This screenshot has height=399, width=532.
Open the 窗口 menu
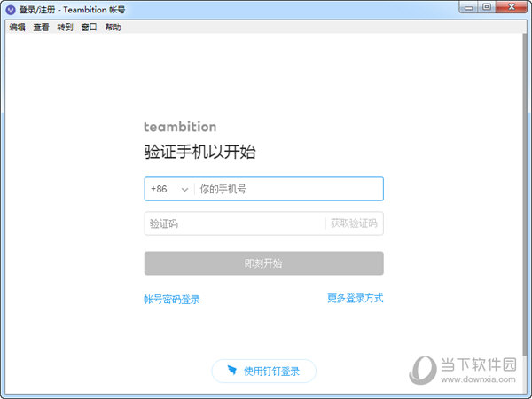[89, 27]
